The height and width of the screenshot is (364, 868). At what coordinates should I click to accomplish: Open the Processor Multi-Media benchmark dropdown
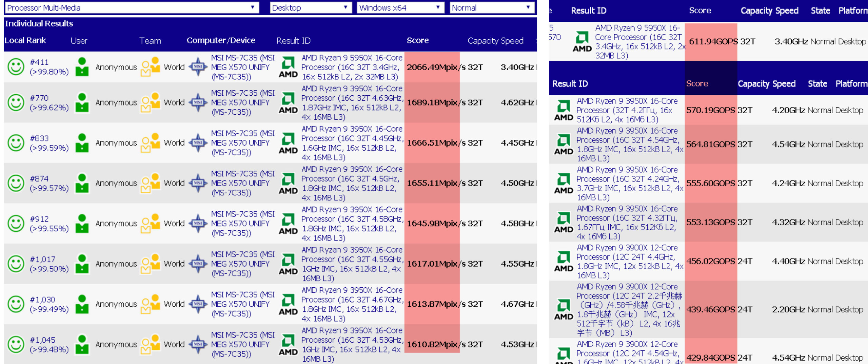132,7
